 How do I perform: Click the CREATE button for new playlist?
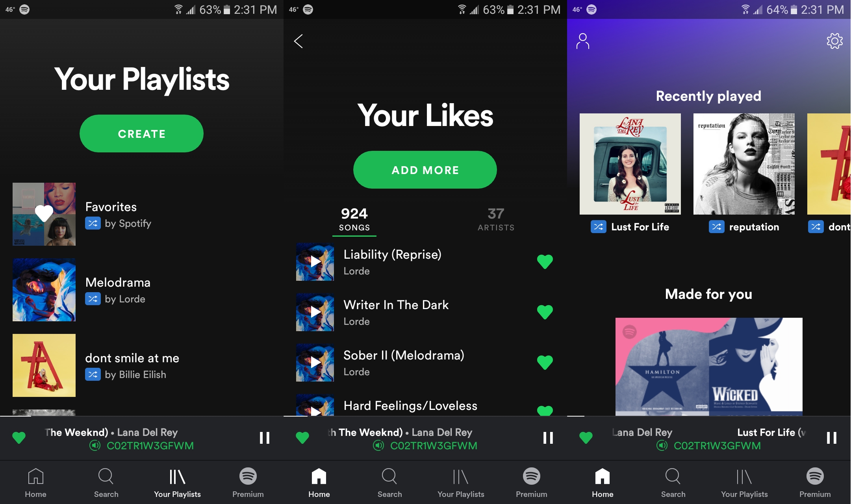click(141, 133)
